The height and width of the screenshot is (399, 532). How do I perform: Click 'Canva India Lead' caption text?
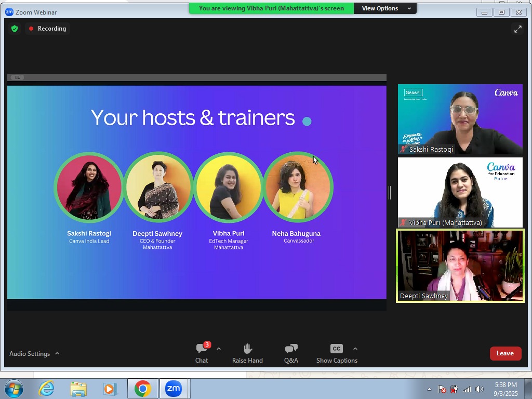click(x=89, y=241)
